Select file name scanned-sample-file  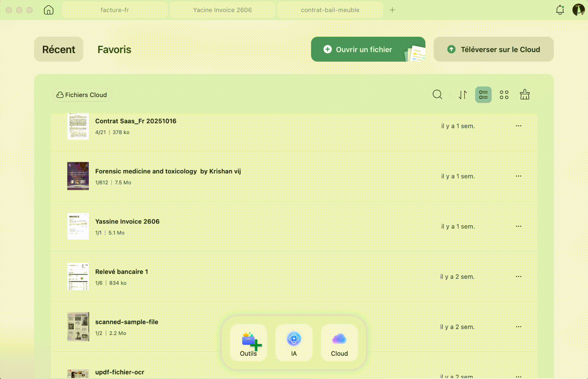127,322
